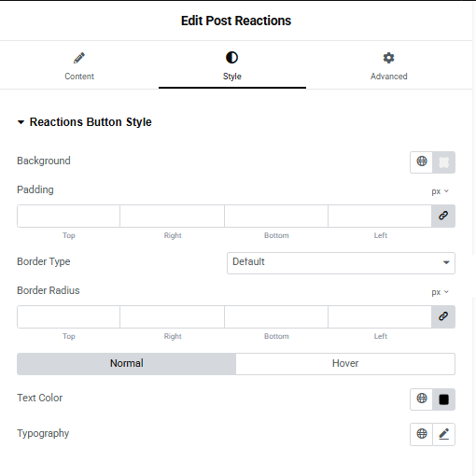Open the Advanced tab
476x476 pixels.
(388, 66)
